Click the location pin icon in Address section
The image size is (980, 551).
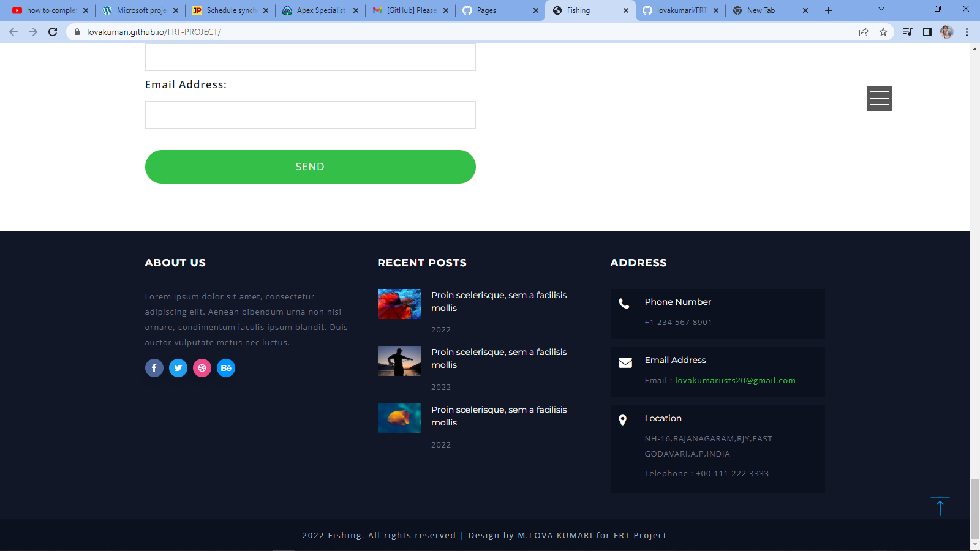623,420
